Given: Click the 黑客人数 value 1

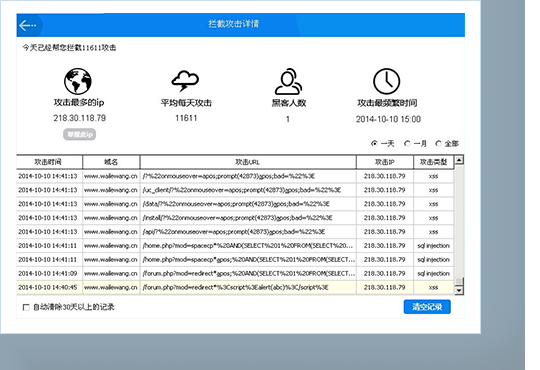Looking at the screenshot, I should [288, 119].
